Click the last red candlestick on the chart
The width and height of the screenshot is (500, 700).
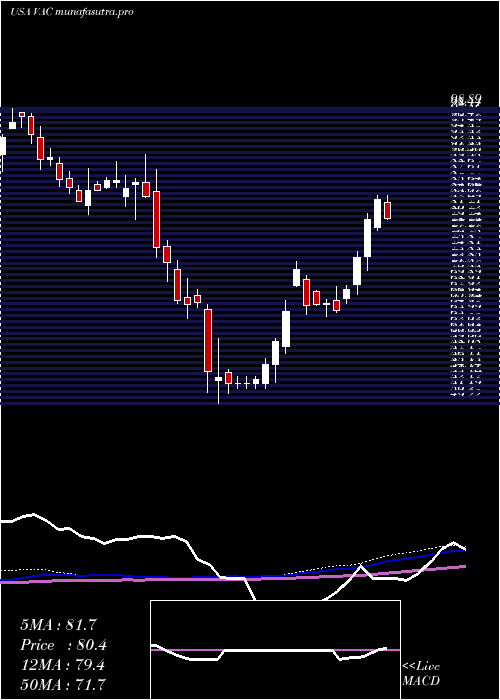tap(388, 210)
